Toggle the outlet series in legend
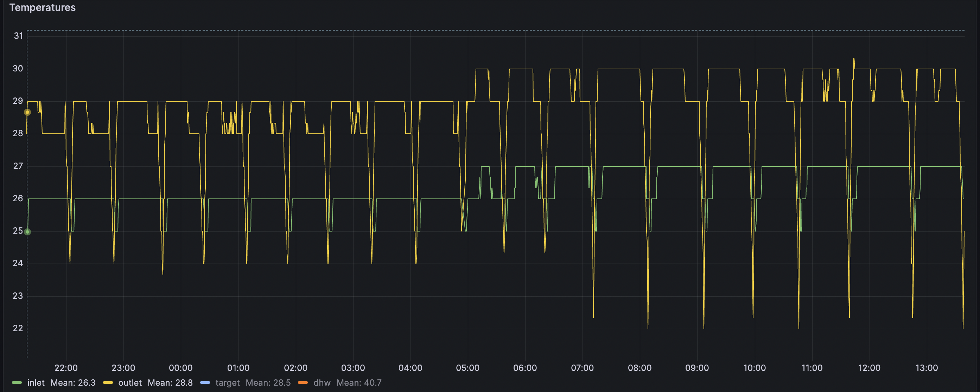980x392 pixels. pyautogui.click(x=130, y=382)
